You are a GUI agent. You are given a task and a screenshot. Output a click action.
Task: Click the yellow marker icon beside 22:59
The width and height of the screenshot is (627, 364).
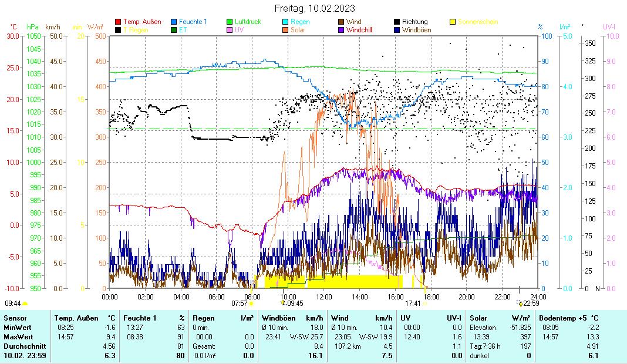coord(521,304)
